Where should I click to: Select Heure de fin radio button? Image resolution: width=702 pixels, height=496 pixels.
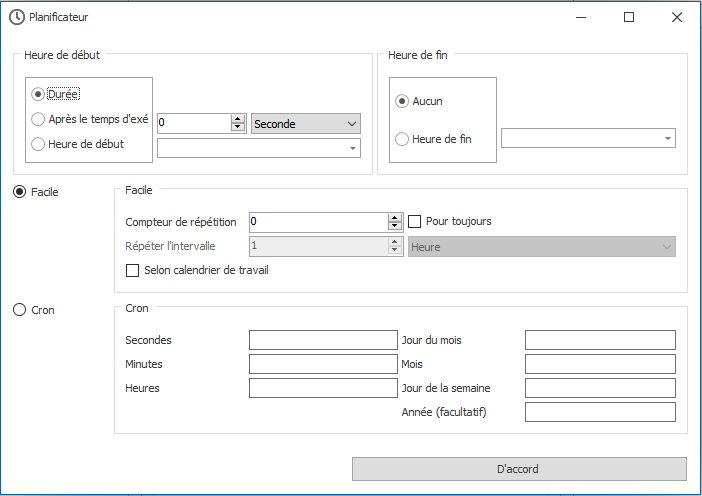coord(403,139)
